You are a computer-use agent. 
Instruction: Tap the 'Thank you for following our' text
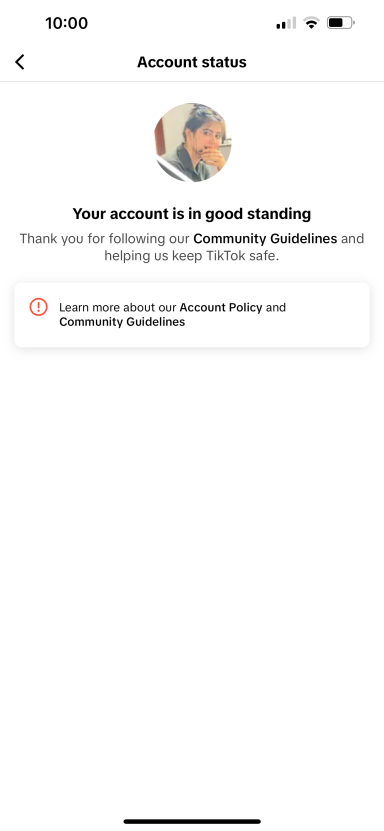point(105,238)
